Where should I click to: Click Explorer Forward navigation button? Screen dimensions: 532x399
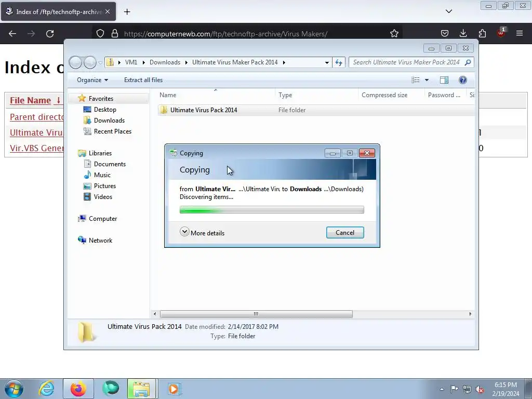(x=90, y=62)
